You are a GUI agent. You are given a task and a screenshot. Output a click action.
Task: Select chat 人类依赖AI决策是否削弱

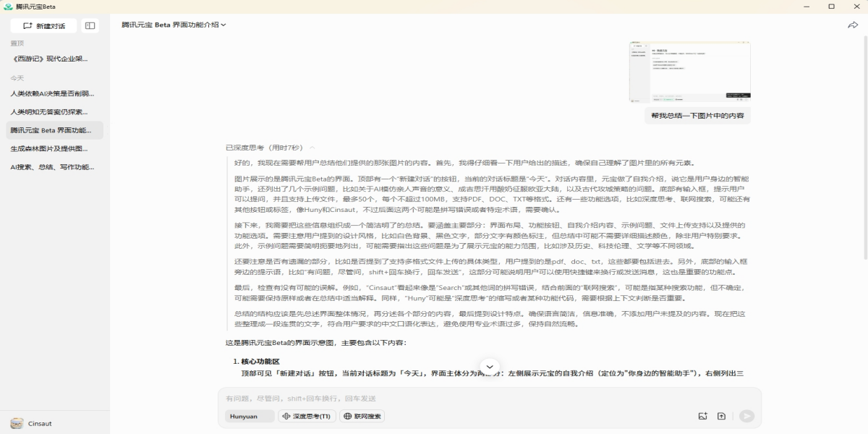52,93
